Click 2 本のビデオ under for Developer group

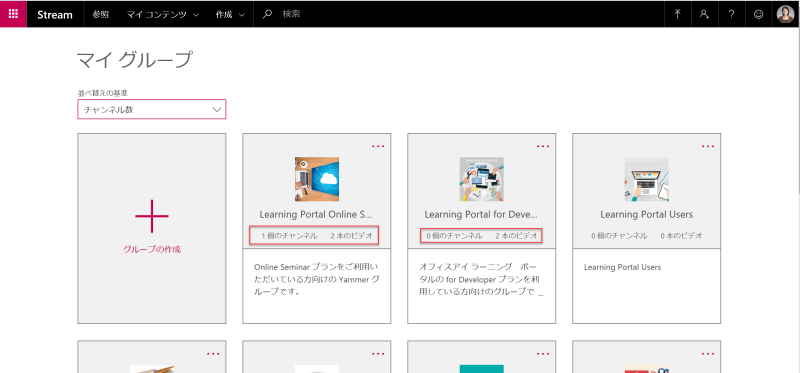coord(516,236)
